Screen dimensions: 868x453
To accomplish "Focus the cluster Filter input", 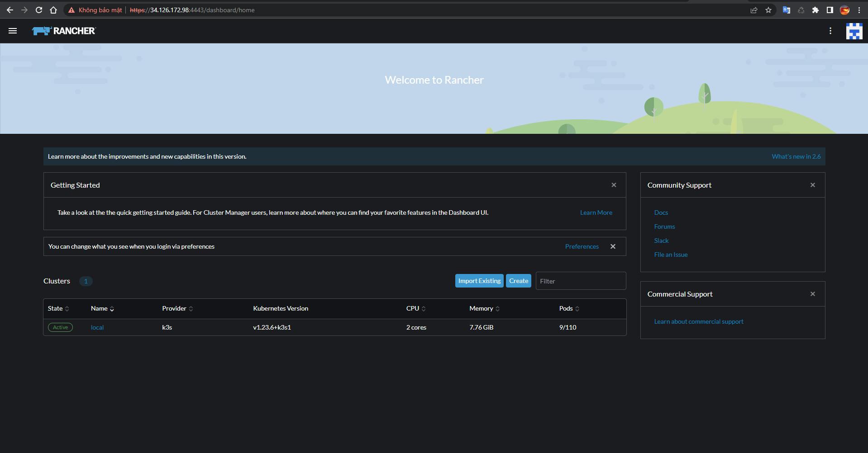I will (581, 281).
